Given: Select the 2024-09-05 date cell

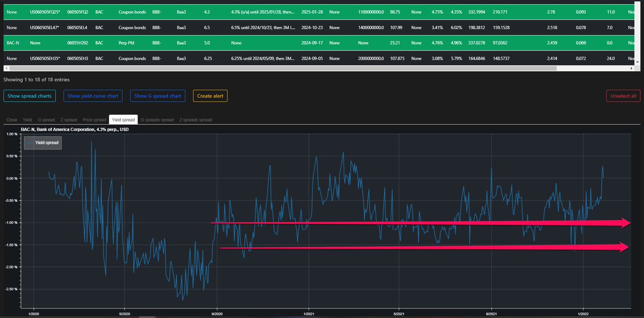Looking at the screenshot, I should coord(312,57).
